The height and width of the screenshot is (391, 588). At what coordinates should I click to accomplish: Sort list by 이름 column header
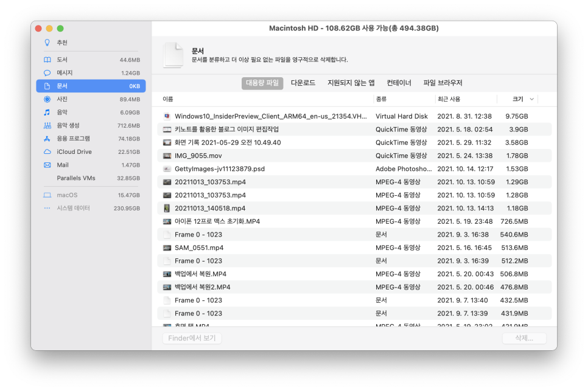(x=167, y=99)
